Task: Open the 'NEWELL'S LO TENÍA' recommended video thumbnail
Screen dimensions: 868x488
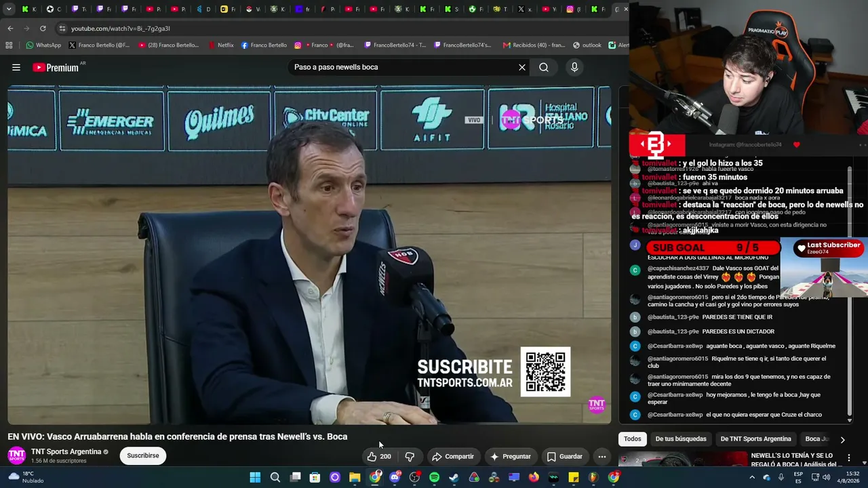Action: click(682, 460)
